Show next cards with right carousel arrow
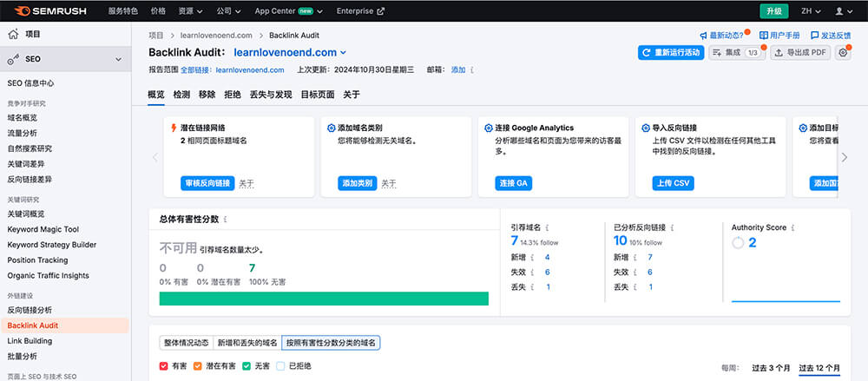The image size is (868, 381). (845, 157)
